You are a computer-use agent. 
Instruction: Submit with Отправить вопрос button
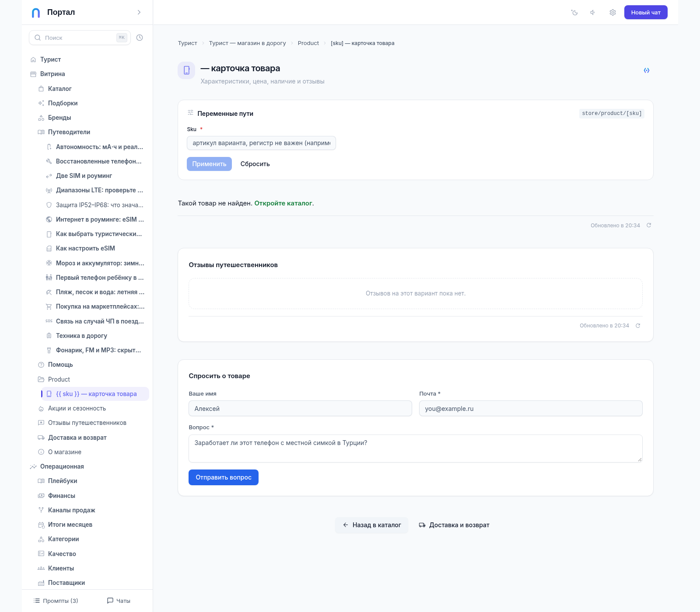(x=224, y=477)
